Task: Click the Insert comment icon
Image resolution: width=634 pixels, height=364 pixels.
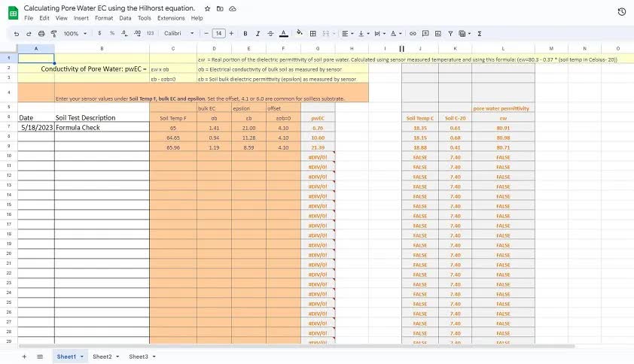Action: [x=425, y=34]
